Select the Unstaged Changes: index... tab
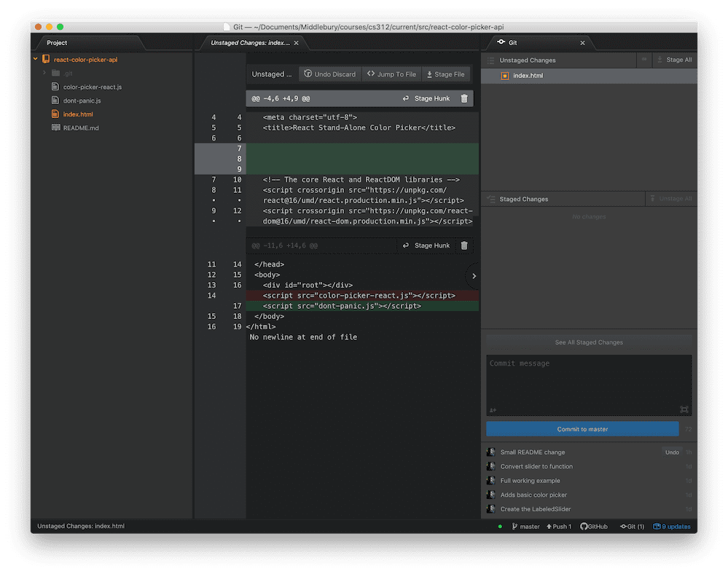728x574 pixels. pos(250,43)
